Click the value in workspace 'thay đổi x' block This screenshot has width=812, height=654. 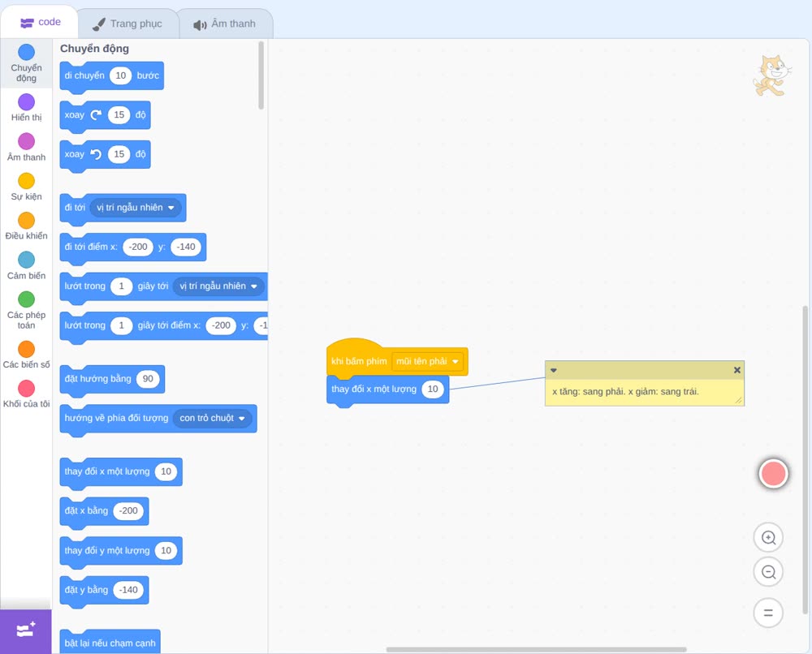point(433,389)
